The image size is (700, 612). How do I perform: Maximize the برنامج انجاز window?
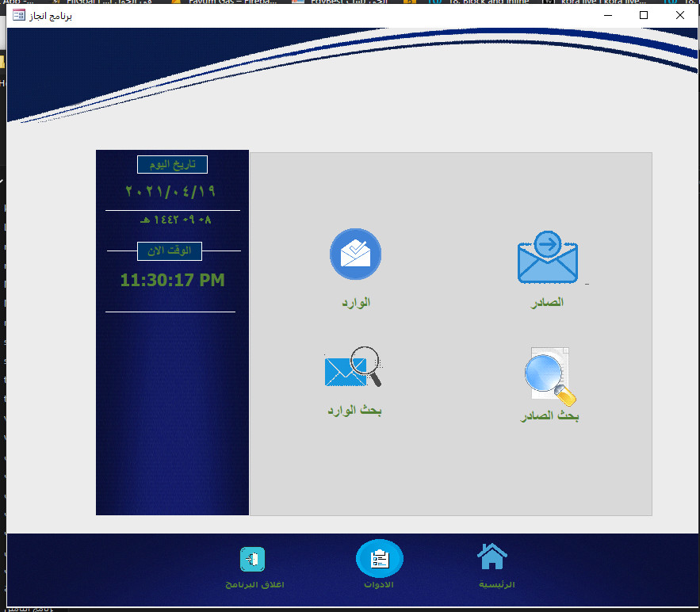643,15
